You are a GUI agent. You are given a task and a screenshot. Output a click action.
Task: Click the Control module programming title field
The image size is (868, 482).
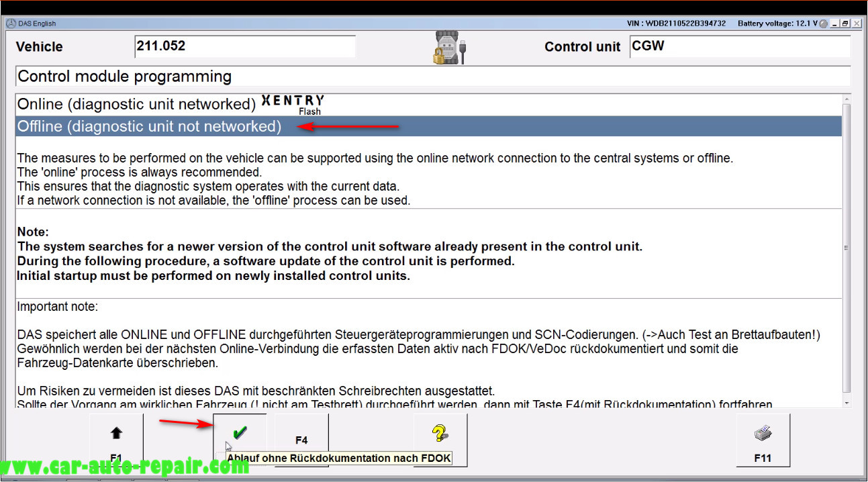pyautogui.click(x=433, y=76)
